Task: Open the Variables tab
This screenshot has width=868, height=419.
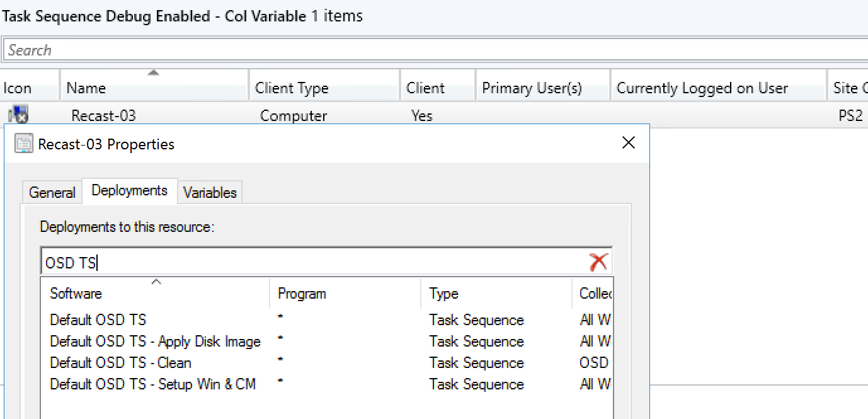Action: 210,192
